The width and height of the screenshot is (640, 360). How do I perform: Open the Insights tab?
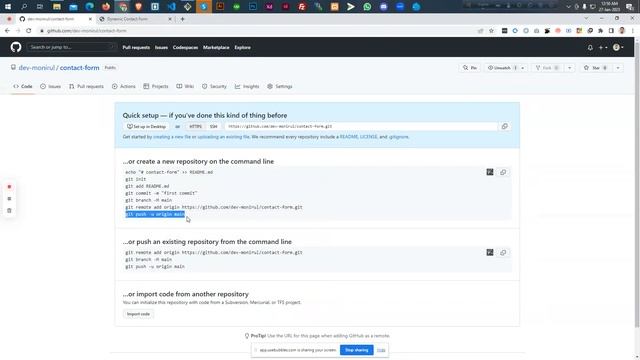coord(247,87)
